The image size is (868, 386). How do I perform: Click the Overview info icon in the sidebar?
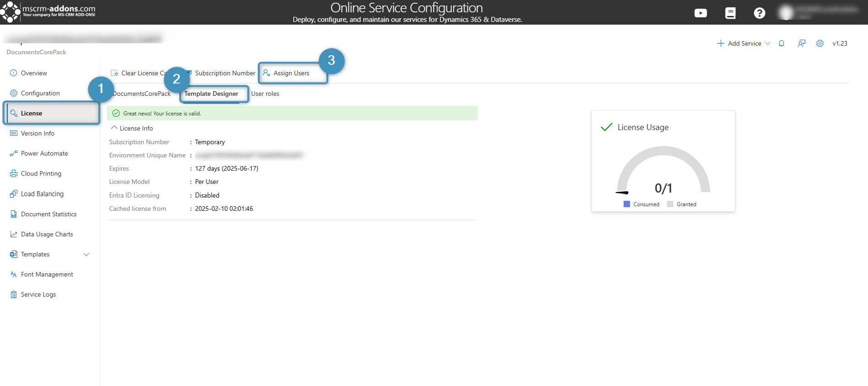(14, 73)
